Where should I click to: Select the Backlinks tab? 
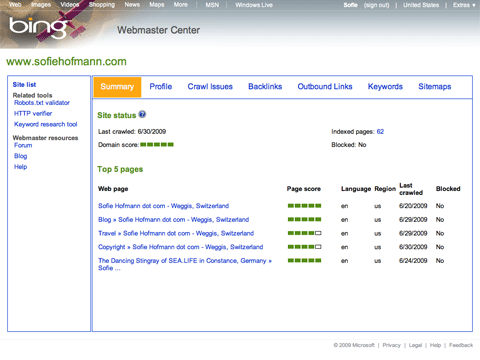coord(265,87)
